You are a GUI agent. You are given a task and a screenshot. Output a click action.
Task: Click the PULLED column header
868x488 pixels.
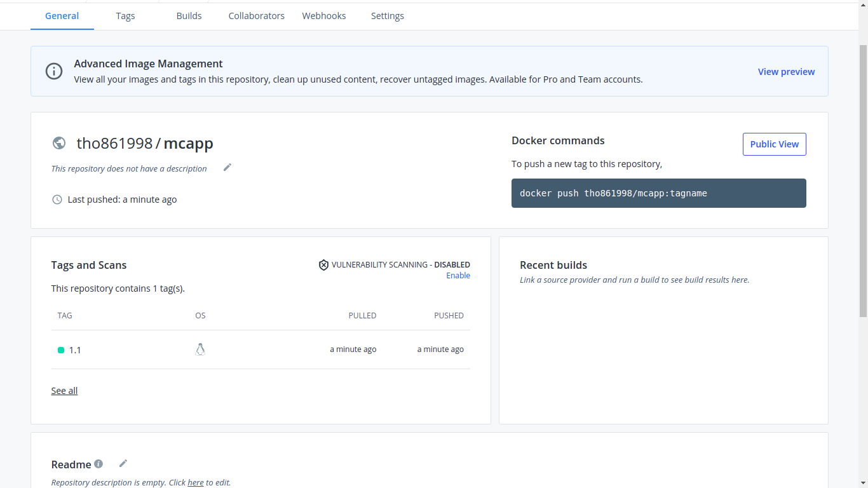(362, 316)
